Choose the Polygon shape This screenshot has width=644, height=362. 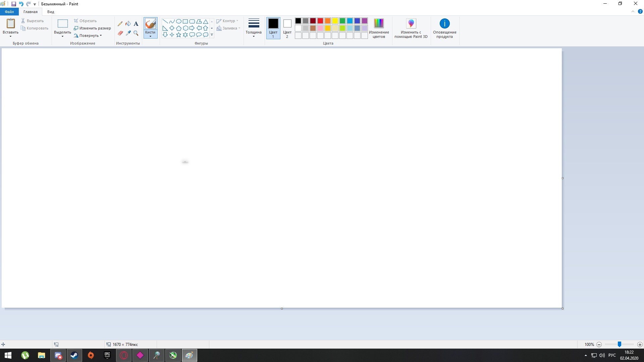pos(199,21)
